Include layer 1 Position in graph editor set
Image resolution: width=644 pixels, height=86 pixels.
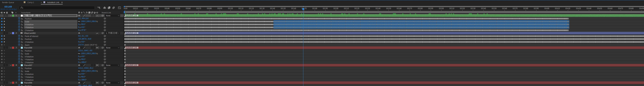(22, 19)
